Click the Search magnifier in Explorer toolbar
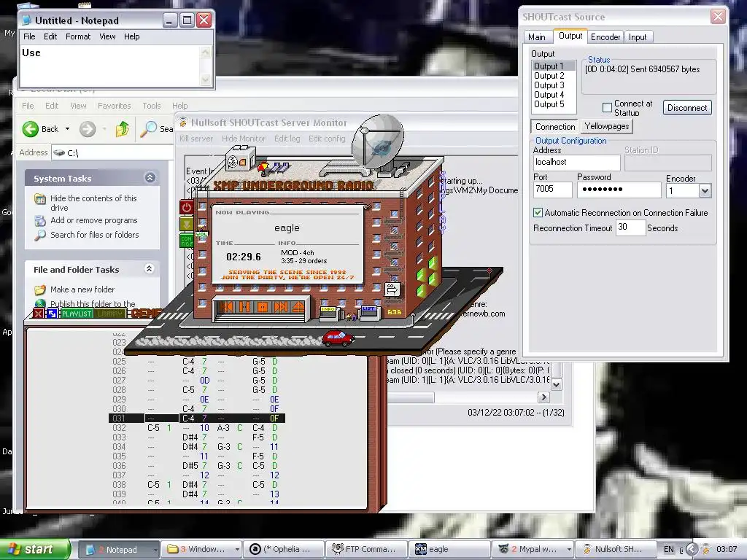 pyautogui.click(x=149, y=129)
